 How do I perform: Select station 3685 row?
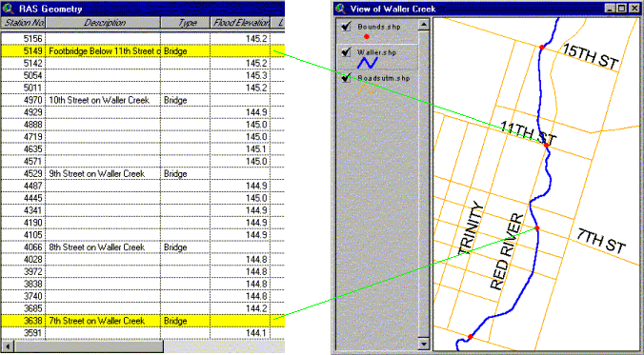[x=143, y=308]
